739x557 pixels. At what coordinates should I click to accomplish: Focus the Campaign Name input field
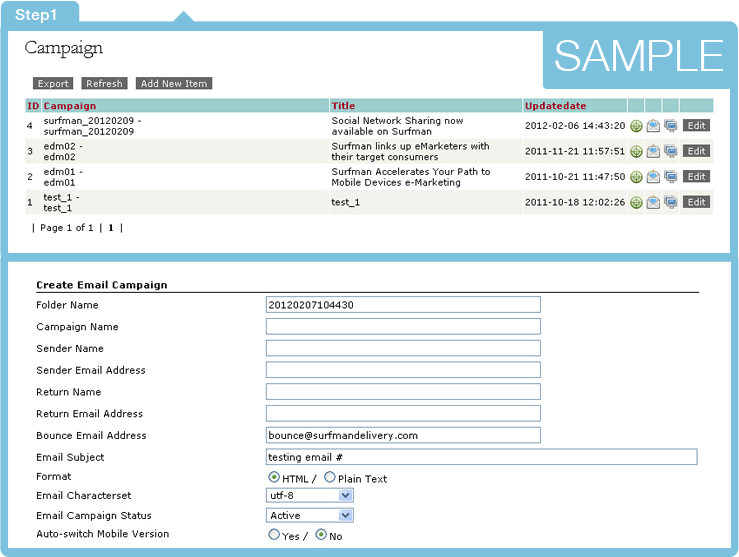403,327
